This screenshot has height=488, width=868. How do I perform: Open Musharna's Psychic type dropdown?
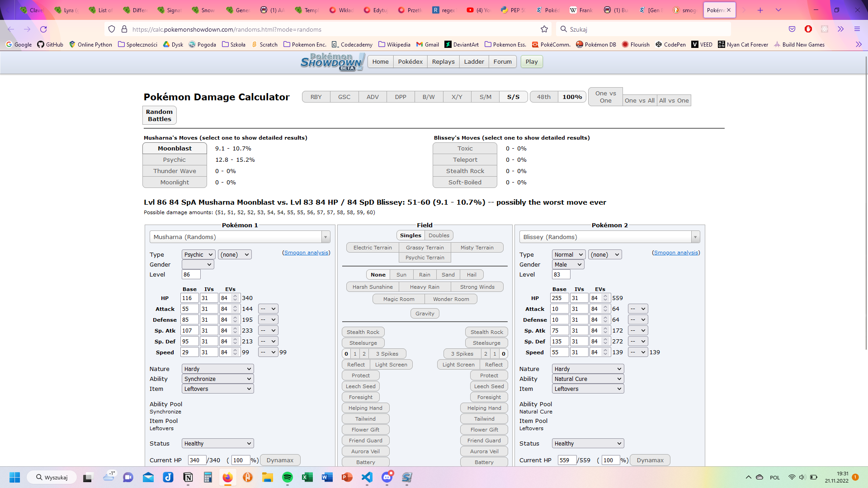(x=198, y=255)
